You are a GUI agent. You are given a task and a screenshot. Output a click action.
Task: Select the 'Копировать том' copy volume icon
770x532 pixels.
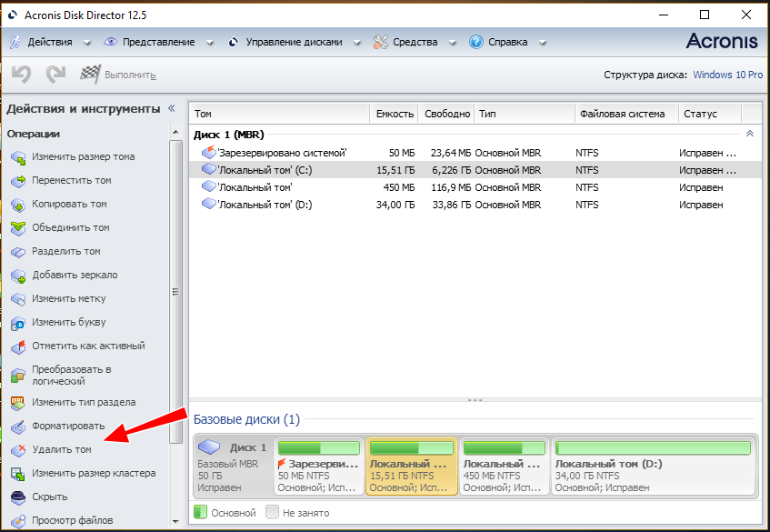pyautogui.click(x=18, y=205)
